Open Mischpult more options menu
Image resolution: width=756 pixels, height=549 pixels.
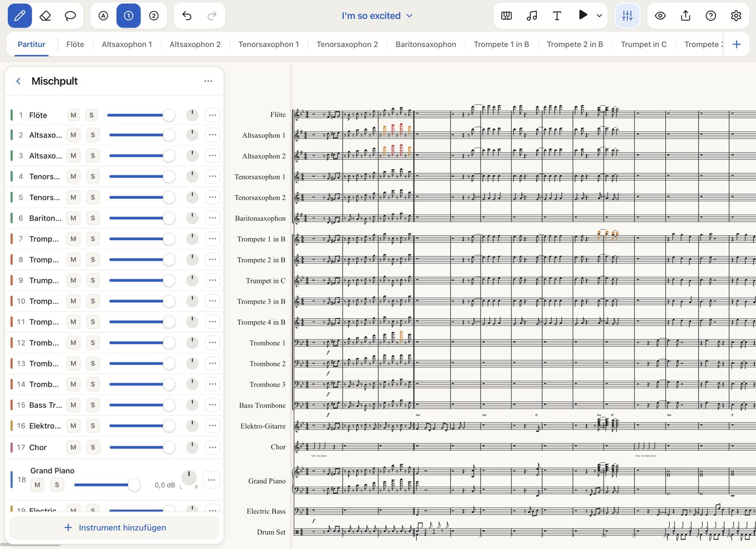tap(208, 81)
